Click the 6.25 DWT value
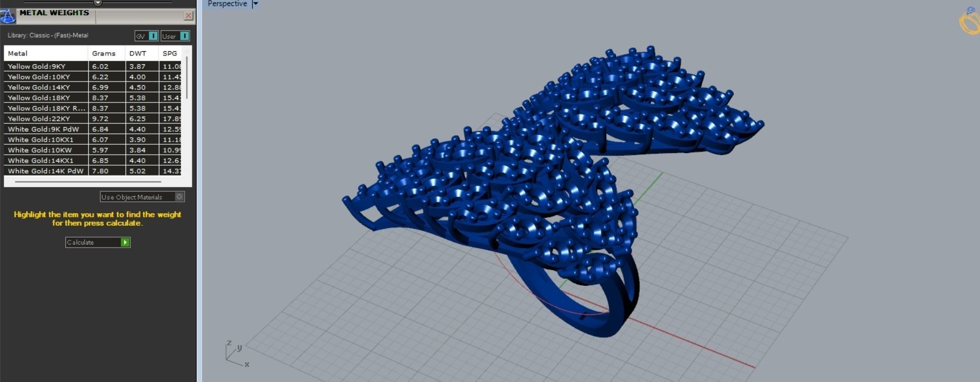The width and height of the screenshot is (980, 382). [x=137, y=119]
